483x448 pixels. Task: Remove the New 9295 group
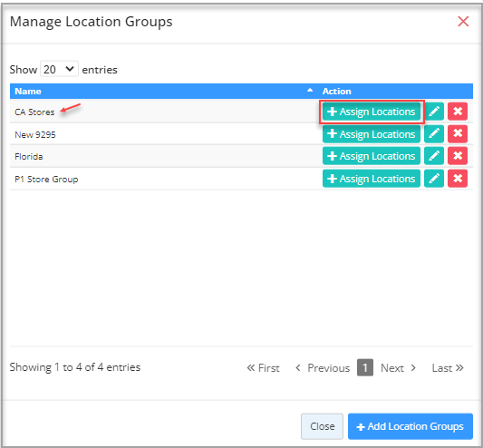pos(458,134)
